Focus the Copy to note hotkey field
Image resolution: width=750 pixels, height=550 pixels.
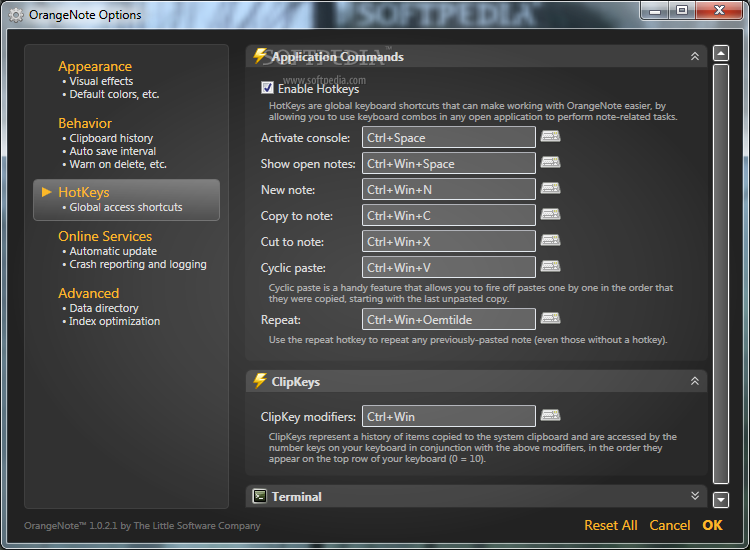coord(449,215)
